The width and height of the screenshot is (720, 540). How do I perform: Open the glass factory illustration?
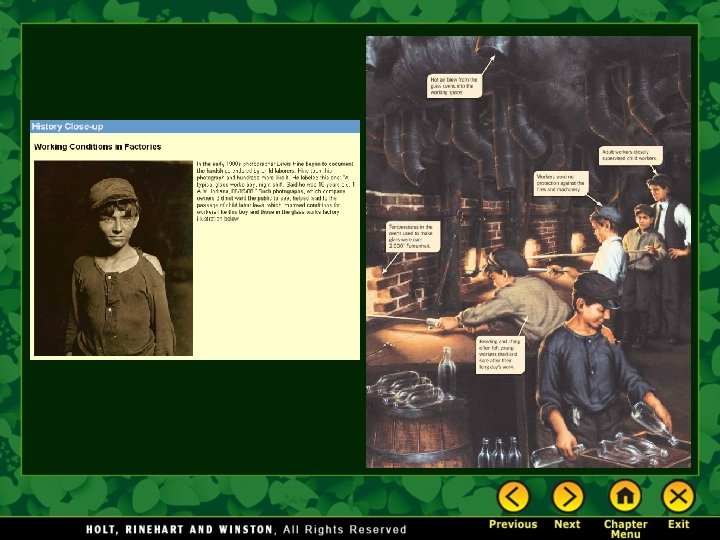coord(528,252)
